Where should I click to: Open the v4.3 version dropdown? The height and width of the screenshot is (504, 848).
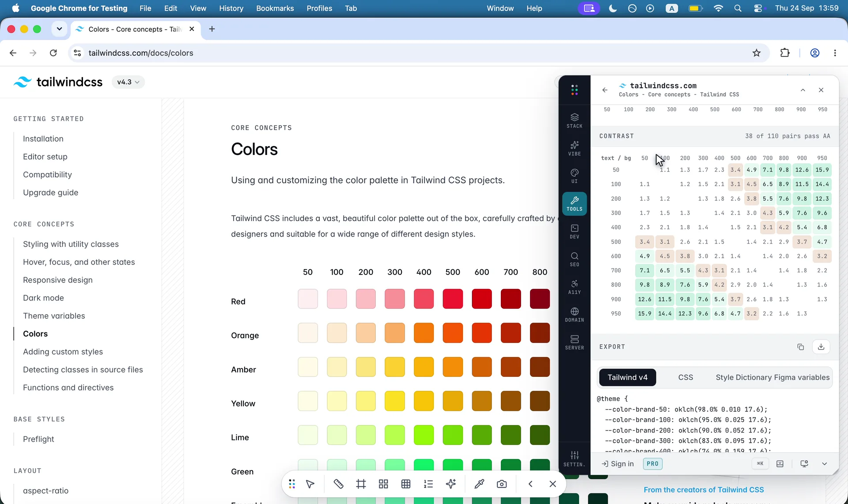click(x=128, y=82)
